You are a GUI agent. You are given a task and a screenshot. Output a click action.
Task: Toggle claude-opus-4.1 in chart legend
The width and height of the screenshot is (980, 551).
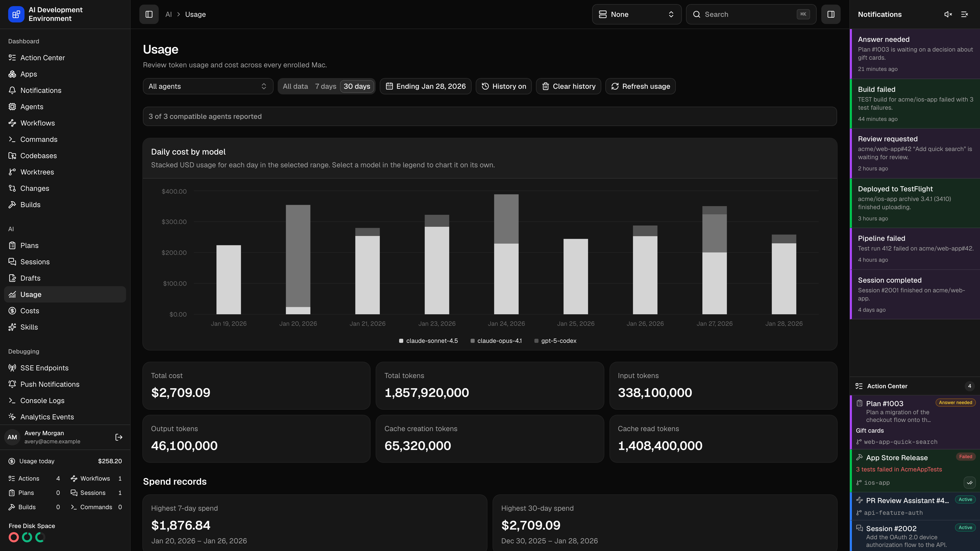496,341
